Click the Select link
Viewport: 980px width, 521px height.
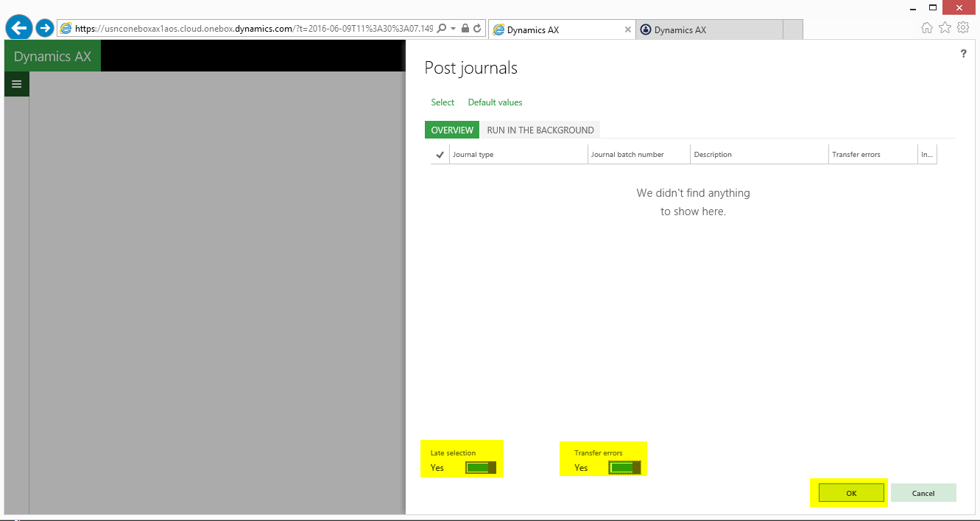tap(443, 102)
